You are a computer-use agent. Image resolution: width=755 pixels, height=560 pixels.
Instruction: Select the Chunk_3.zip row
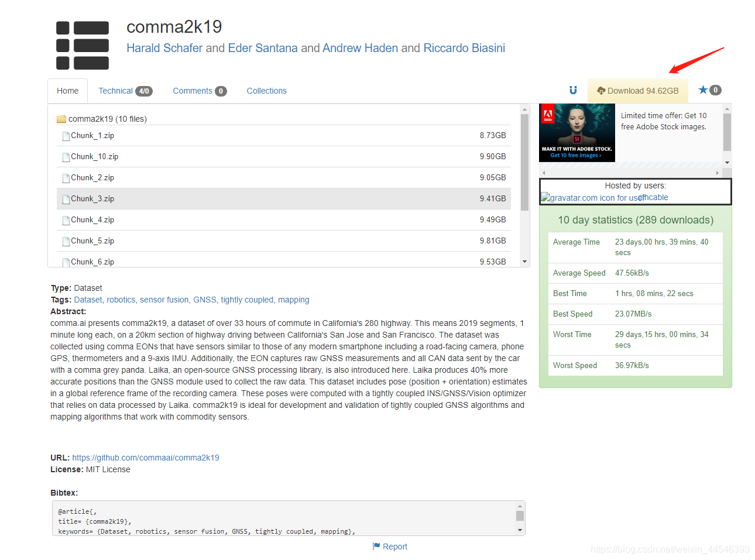point(284,199)
